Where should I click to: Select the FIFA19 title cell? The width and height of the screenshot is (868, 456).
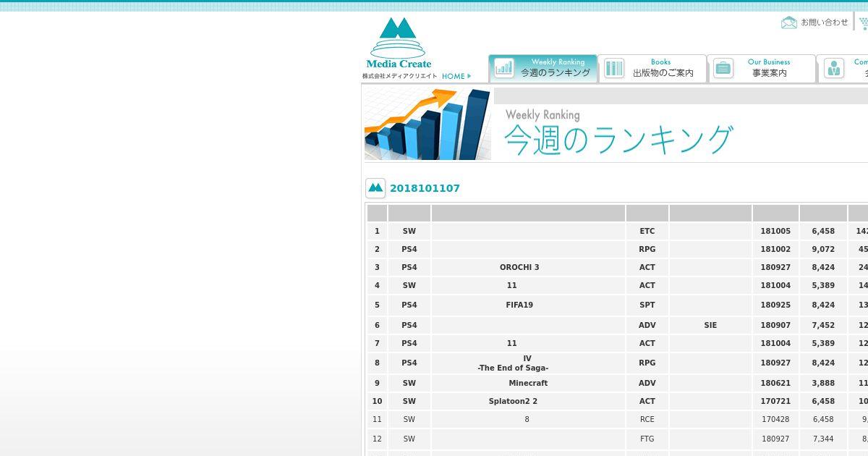click(x=528, y=305)
